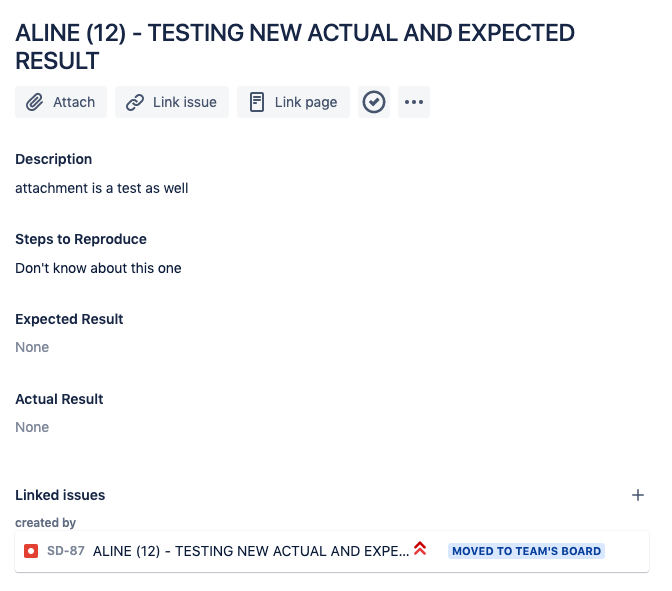Viewport: 672px width, 591px height.
Task: Click the red bug issue type icon
Action: pos(31,551)
